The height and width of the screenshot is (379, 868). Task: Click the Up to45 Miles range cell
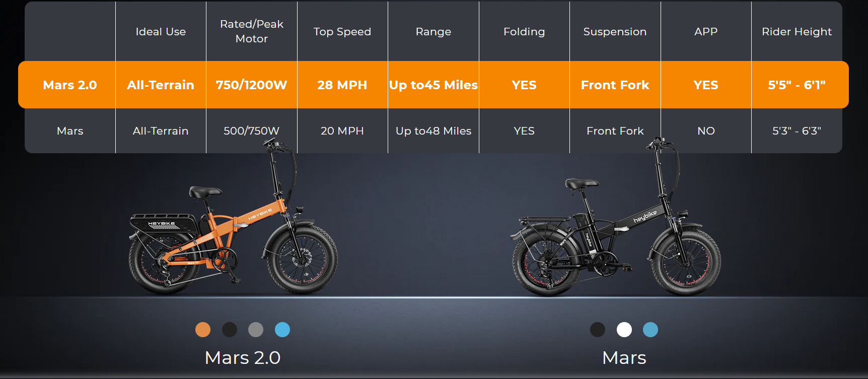[433, 85]
